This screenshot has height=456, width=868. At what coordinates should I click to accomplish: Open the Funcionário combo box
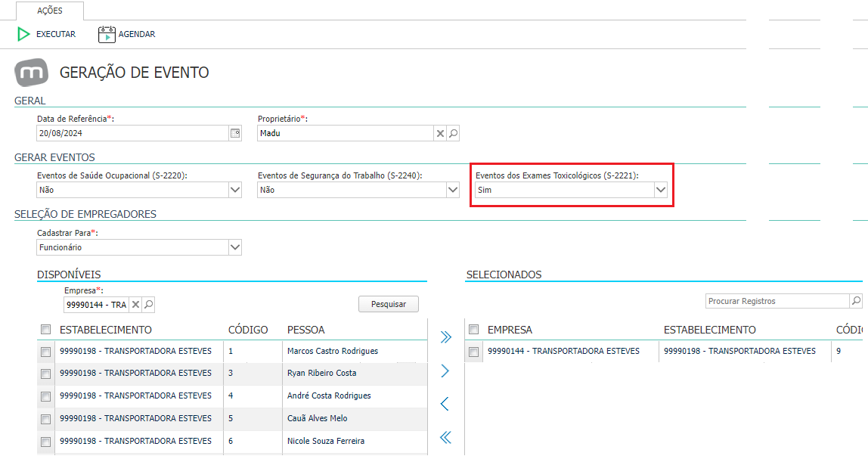(139, 247)
